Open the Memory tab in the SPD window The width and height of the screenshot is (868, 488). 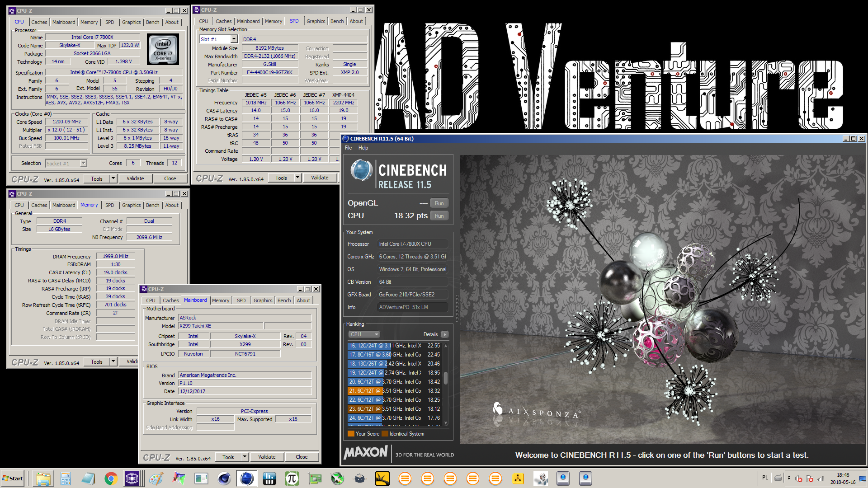tap(274, 21)
